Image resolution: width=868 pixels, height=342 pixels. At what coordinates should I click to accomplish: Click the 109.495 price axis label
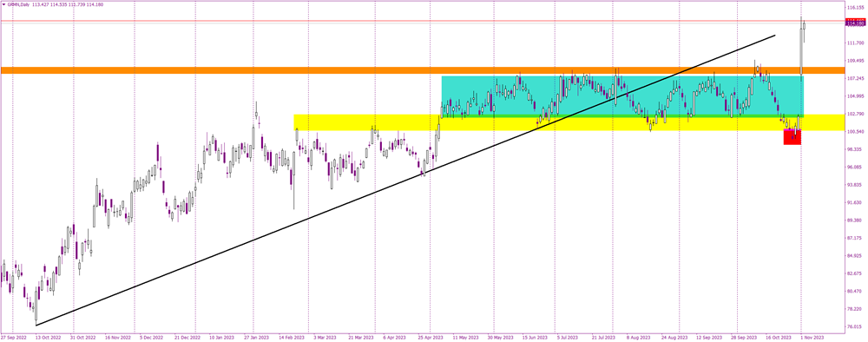click(x=855, y=61)
